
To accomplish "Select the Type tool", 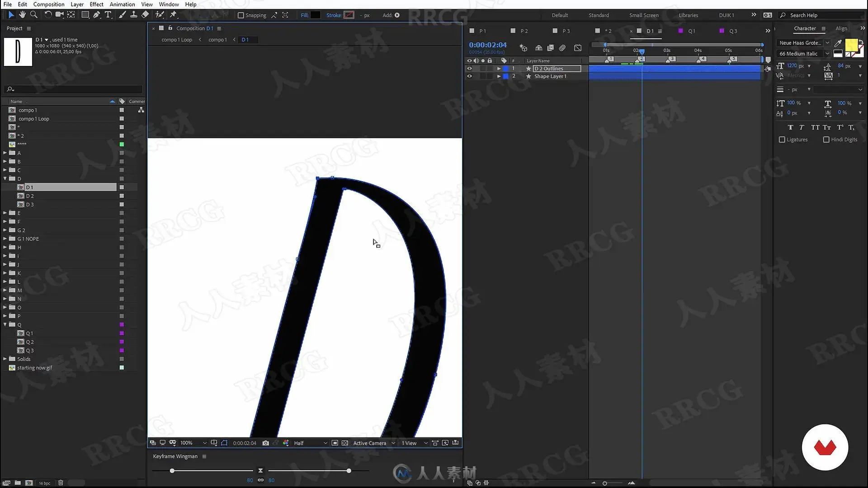I will tap(108, 15).
